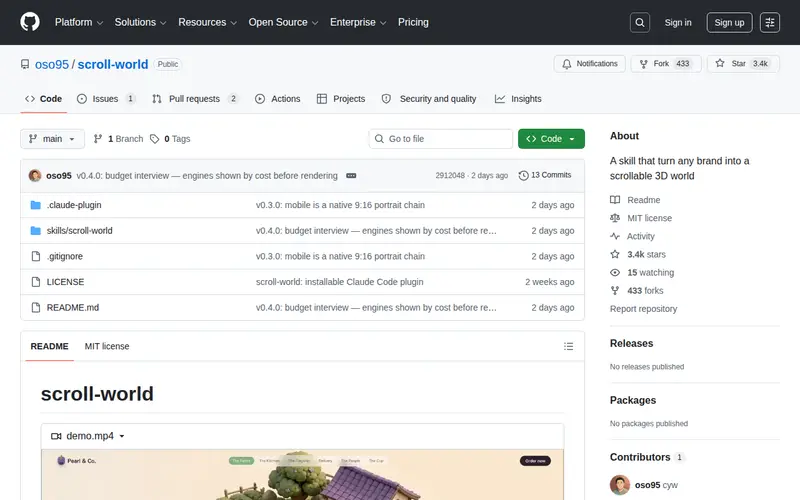The image size is (800, 500).
Task: Click the README.md file icon
Action: pyautogui.click(x=36, y=308)
